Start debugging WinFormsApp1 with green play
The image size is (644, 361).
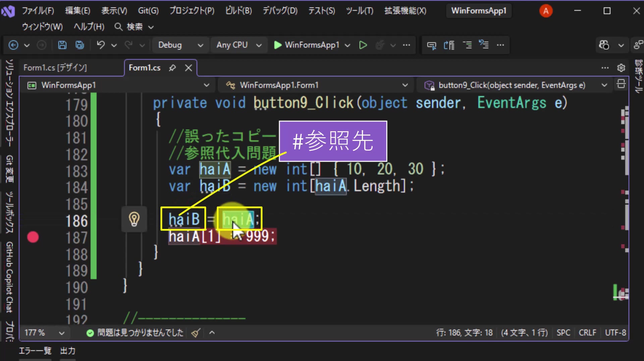[x=278, y=45]
